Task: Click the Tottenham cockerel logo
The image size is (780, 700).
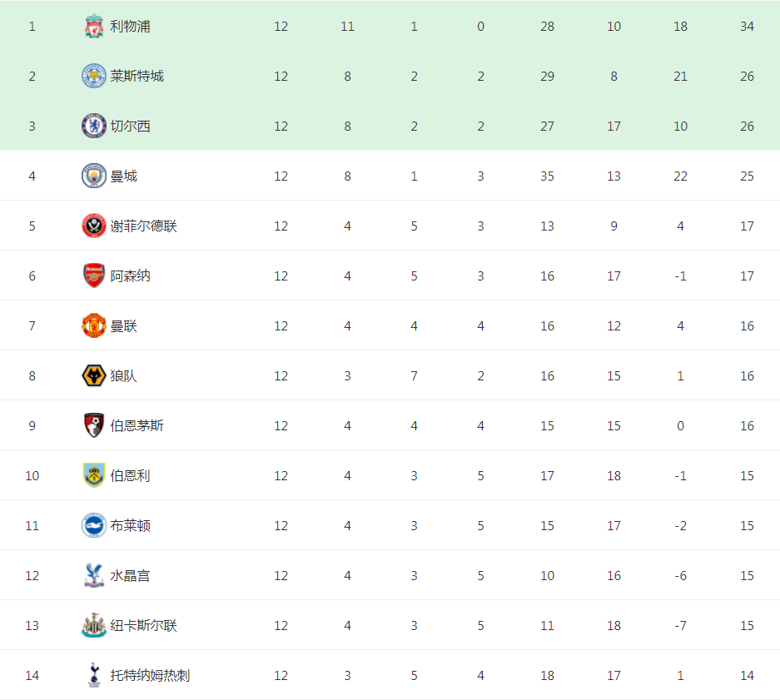Action: [x=93, y=675]
